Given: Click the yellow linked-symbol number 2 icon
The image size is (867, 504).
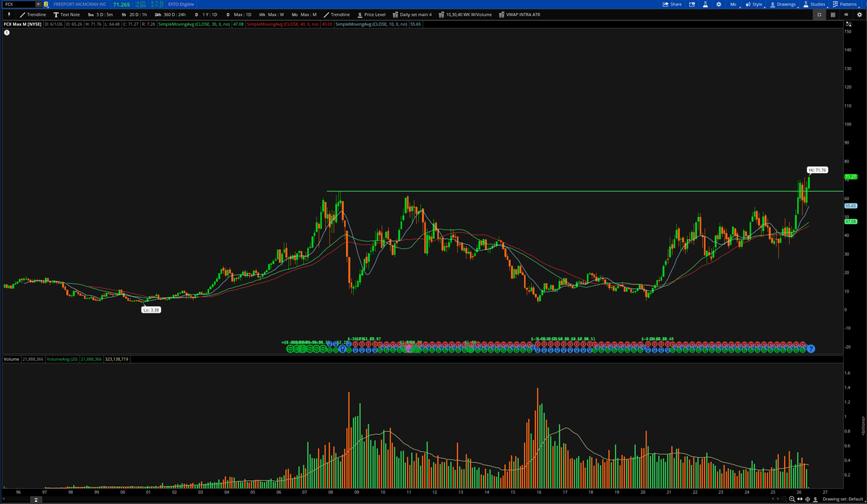Looking at the screenshot, I should click(x=46, y=4).
